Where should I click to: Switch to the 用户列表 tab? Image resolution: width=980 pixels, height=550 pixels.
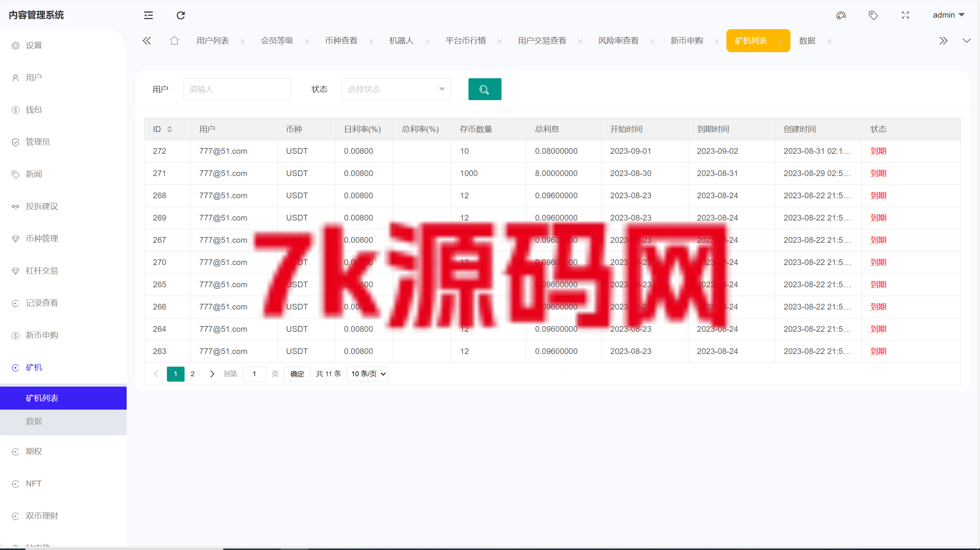point(213,41)
